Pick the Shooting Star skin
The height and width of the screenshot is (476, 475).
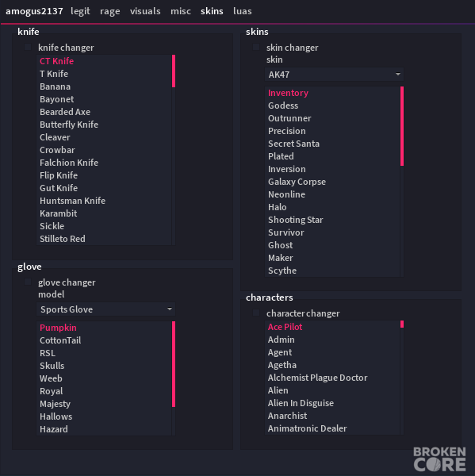click(x=332, y=220)
